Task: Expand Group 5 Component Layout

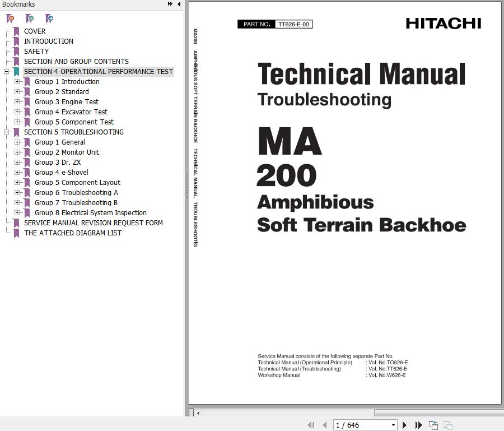Action: point(17,182)
